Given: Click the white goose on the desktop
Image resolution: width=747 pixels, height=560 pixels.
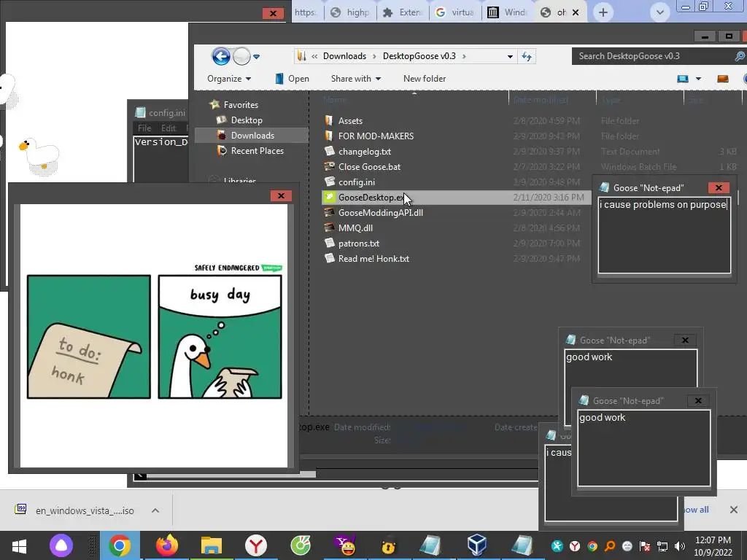Looking at the screenshot, I should tap(39, 155).
